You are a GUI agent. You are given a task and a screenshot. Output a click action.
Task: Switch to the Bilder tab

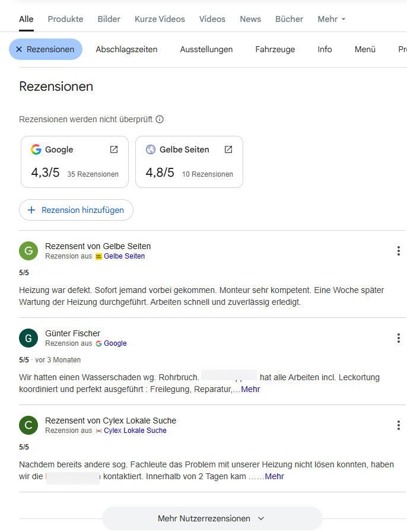(109, 19)
